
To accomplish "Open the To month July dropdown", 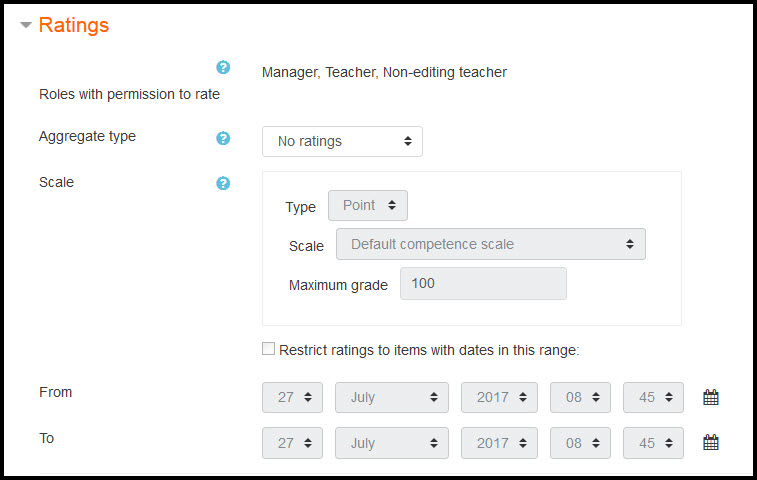I will tap(392, 443).
